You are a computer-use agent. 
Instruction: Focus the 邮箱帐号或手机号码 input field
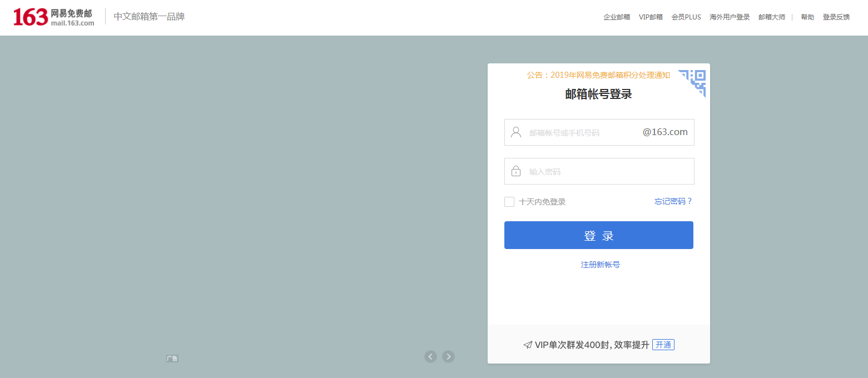599,132
